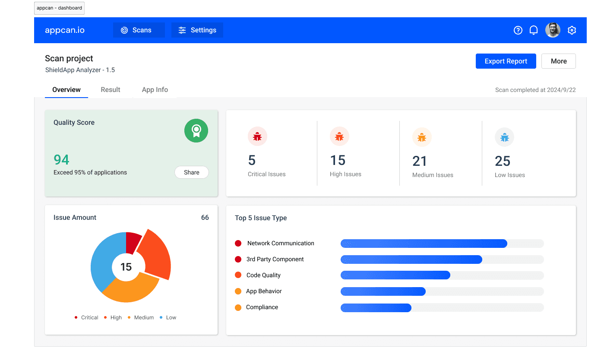Open the help question mark icon

(x=518, y=30)
